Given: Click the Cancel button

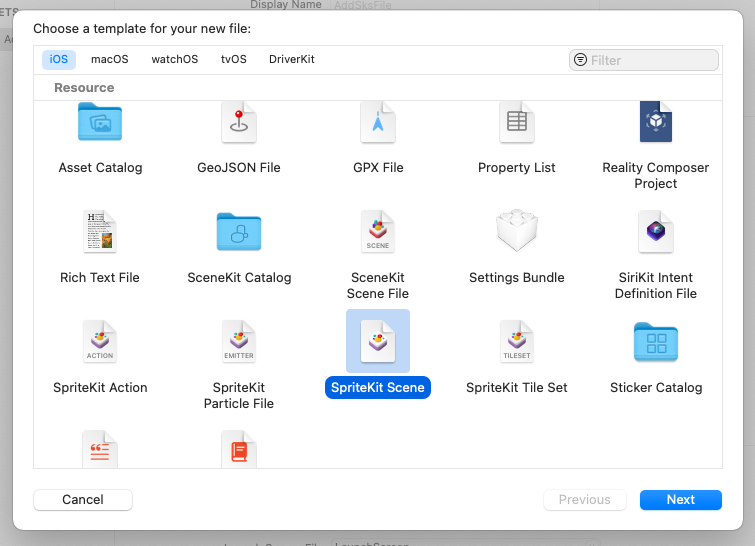Looking at the screenshot, I should [x=83, y=500].
